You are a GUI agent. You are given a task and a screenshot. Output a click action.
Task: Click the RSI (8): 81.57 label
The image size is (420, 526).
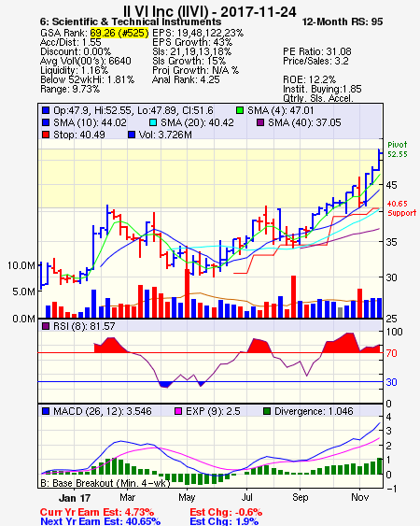84,326
